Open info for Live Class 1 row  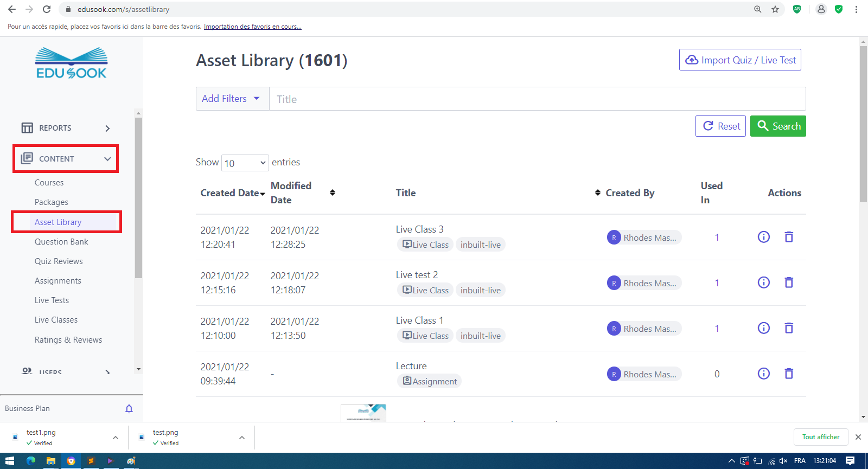coord(763,328)
